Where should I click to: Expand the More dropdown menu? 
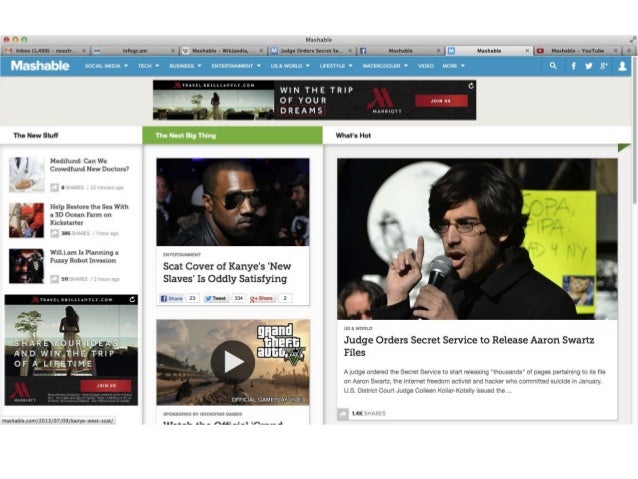click(453, 66)
